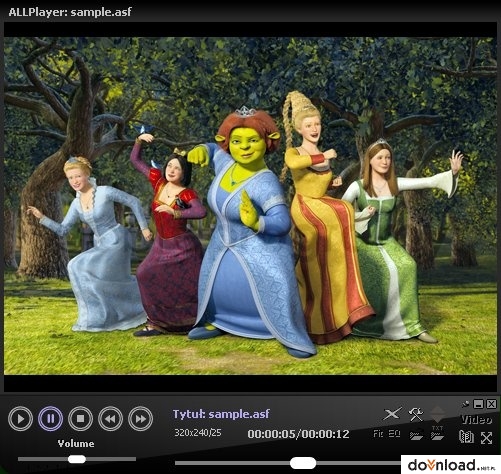The image size is (501, 474).
Task: Close the ALLPlayer window
Action: pos(491,404)
